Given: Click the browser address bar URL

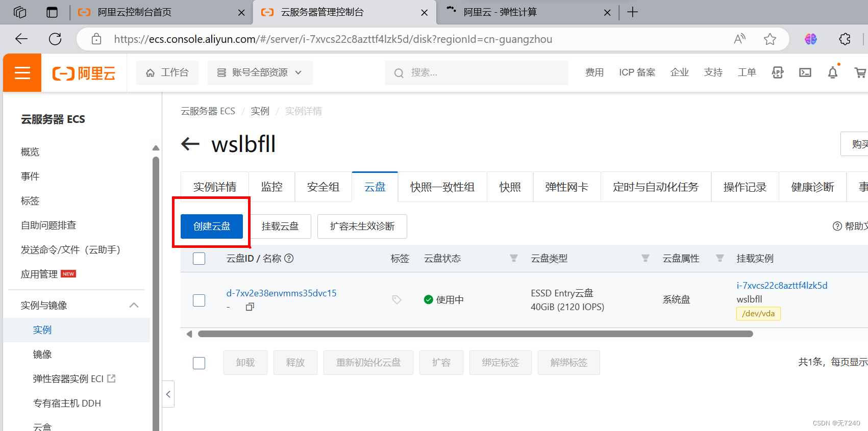Looking at the screenshot, I should pyautogui.click(x=333, y=39).
